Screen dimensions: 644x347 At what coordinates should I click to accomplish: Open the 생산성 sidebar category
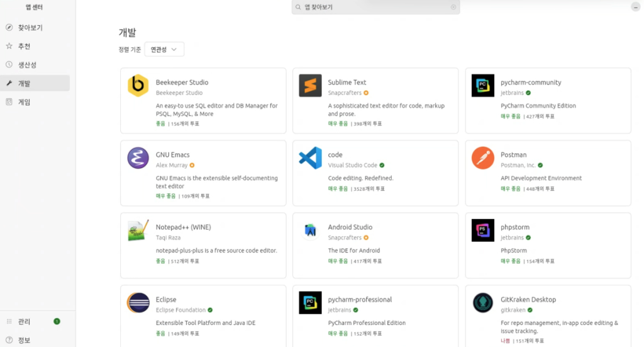point(35,64)
